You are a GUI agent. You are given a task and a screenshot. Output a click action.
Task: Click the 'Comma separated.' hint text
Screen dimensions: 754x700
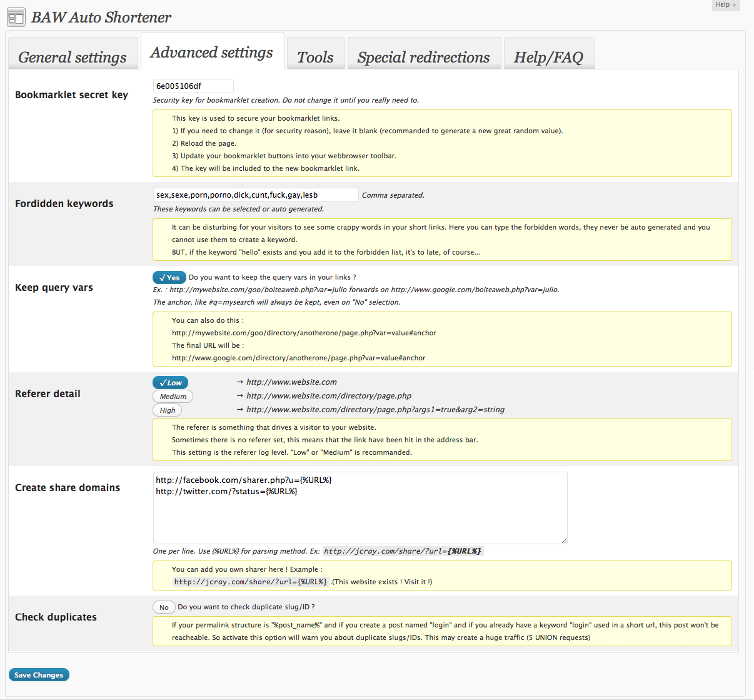tap(393, 195)
